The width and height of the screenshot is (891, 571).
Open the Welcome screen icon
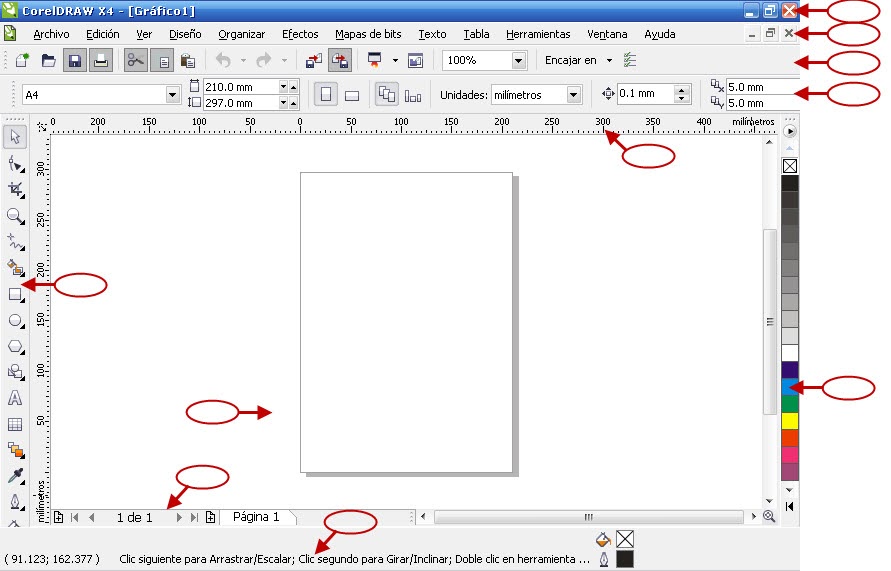pos(415,60)
